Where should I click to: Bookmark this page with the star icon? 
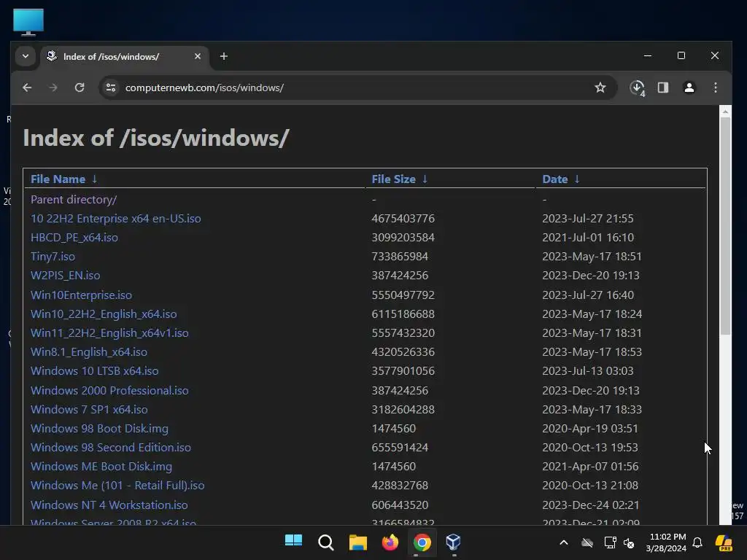tap(600, 87)
